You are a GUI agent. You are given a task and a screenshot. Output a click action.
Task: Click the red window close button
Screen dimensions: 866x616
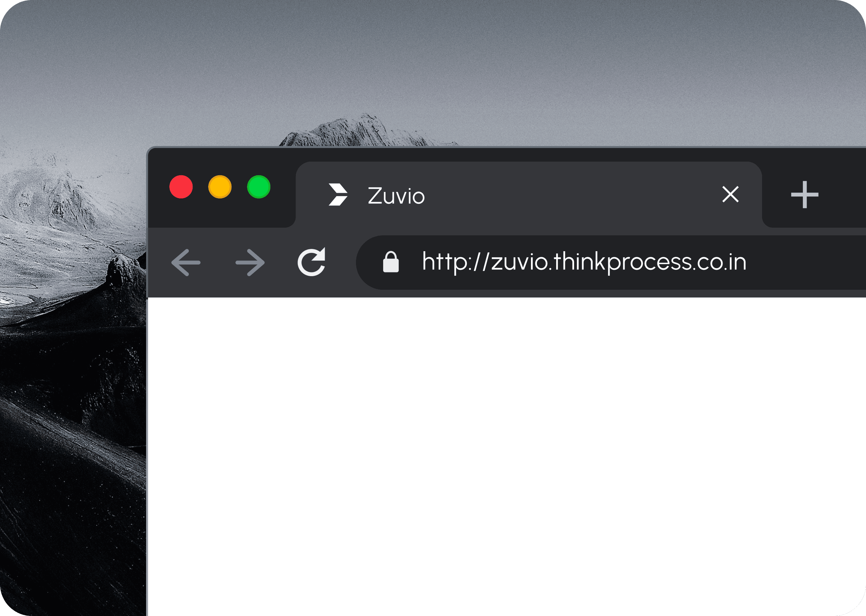181,187
